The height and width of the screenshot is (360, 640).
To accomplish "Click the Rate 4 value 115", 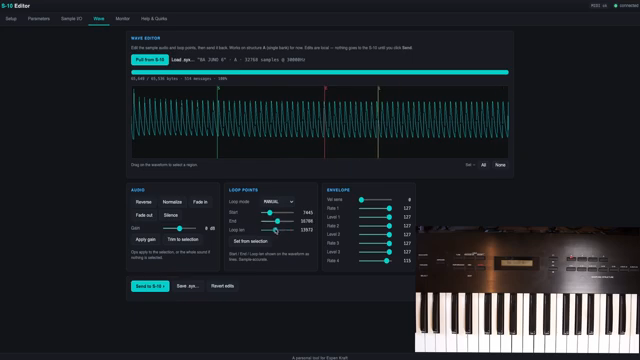I will point(407,261).
